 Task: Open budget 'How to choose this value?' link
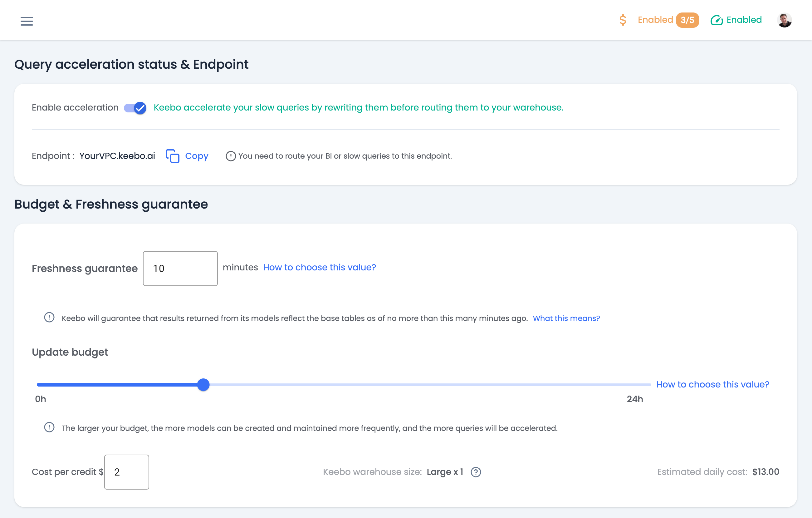coord(712,384)
